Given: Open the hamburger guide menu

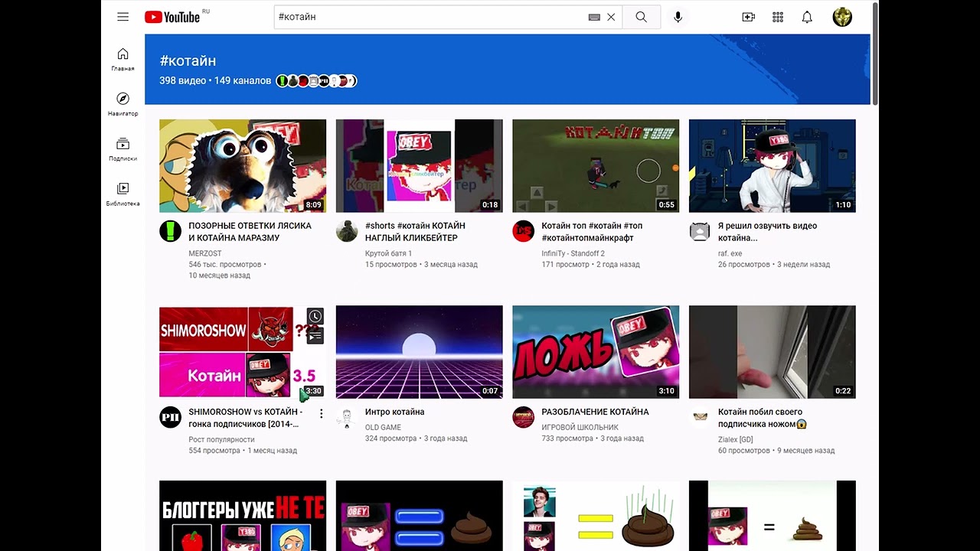Looking at the screenshot, I should (123, 17).
